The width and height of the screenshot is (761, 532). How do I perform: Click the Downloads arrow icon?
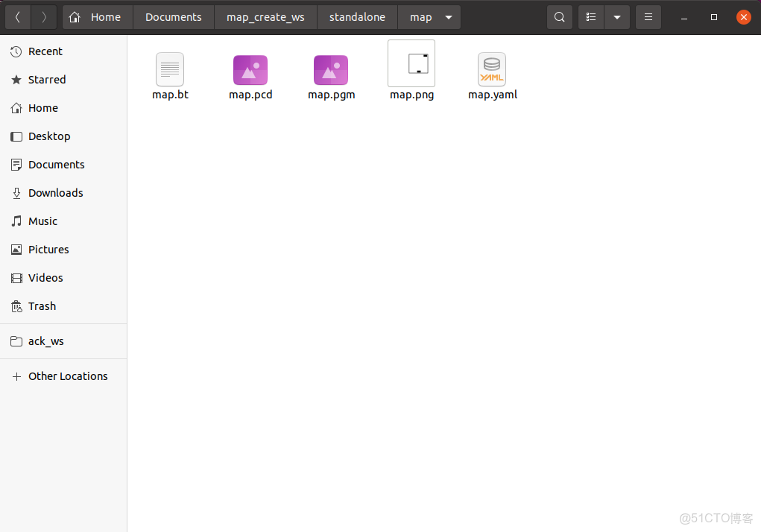16,193
